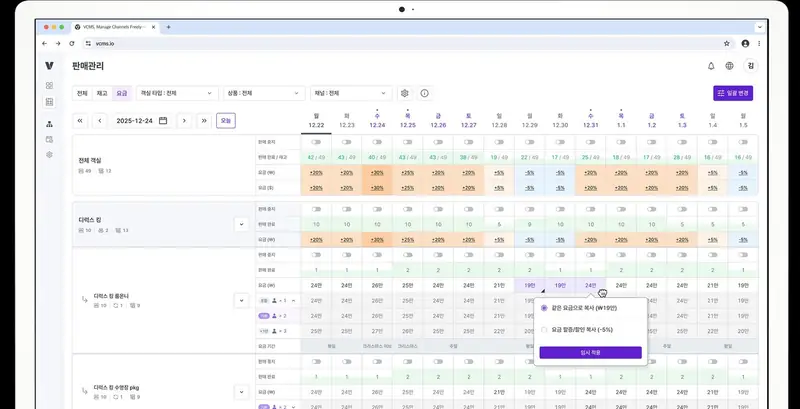This screenshot has width=800, height=409.
Task: Select the VCMS browser tab
Action: [115, 27]
